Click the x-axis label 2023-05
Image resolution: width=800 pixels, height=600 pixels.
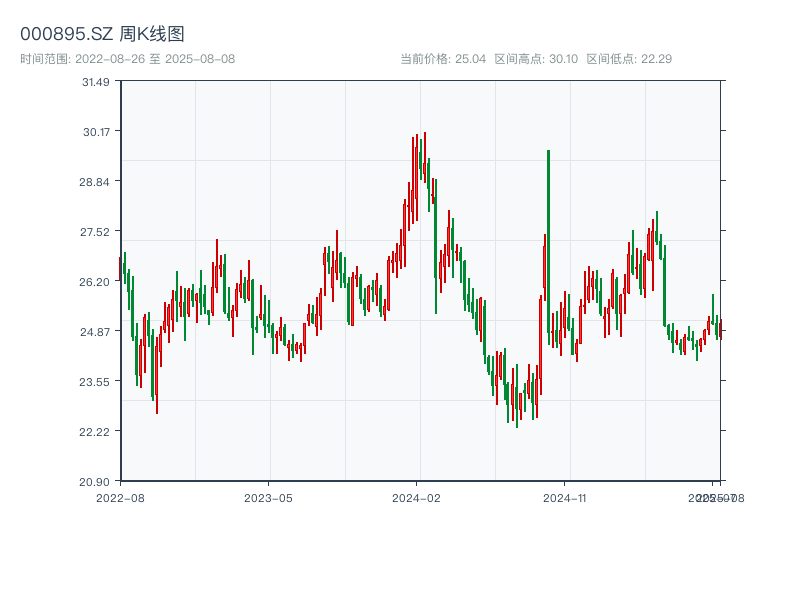268,498
